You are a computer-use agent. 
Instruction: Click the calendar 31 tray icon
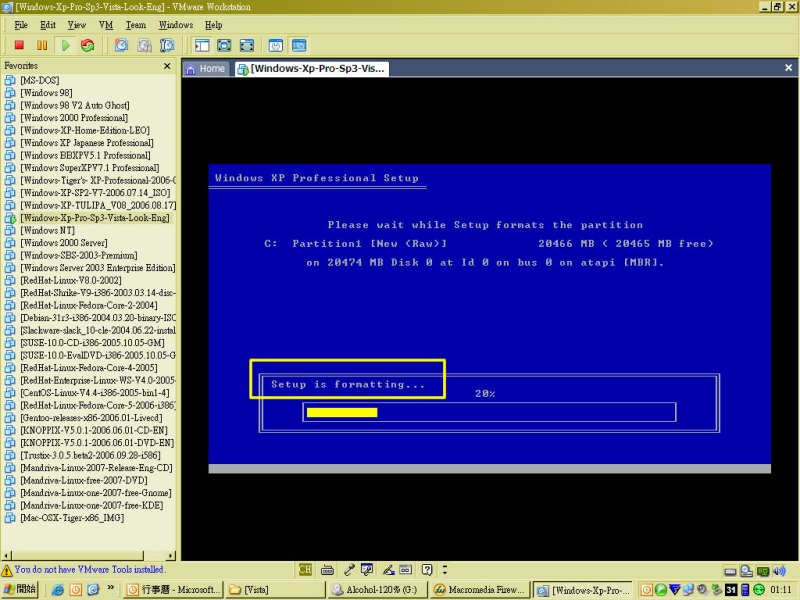[731, 589]
